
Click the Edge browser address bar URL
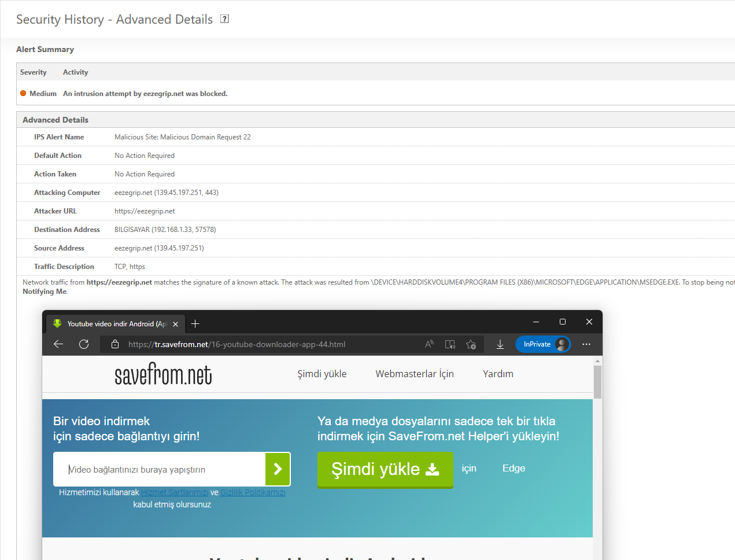237,344
